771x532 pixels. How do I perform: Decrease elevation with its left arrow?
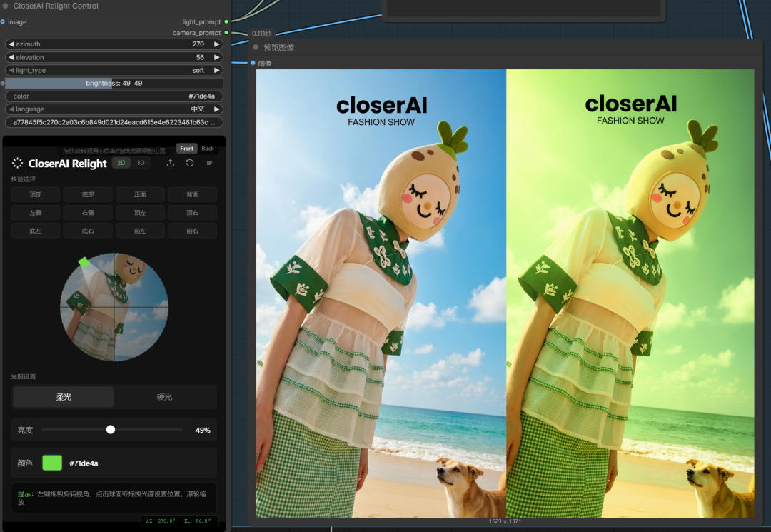point(11,57)
